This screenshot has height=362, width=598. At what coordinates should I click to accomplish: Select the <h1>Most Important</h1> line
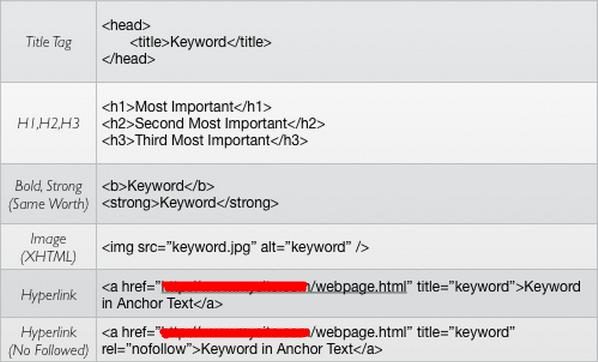click(186, 107)
